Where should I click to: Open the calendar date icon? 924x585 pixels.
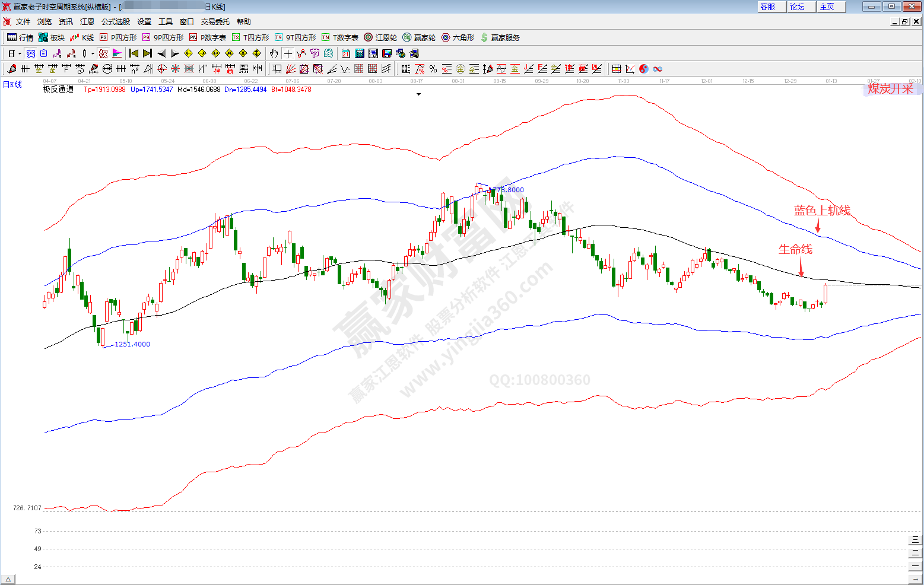tap(346, 53)
